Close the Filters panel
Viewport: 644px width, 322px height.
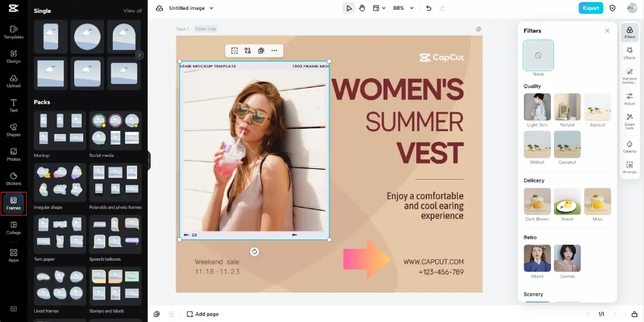click(607, 30)
